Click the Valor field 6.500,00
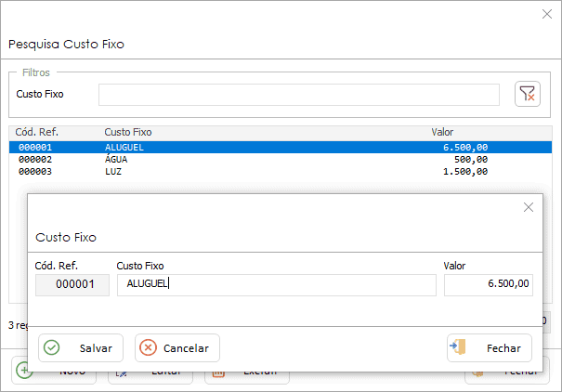Screen dimensions: 562x392 pos(489,285)
